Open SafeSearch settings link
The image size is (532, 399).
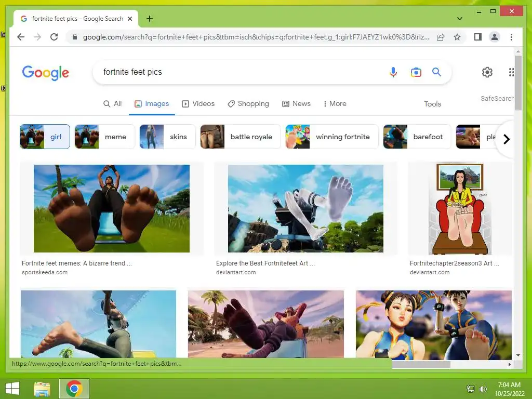click(x=497, y=98)
